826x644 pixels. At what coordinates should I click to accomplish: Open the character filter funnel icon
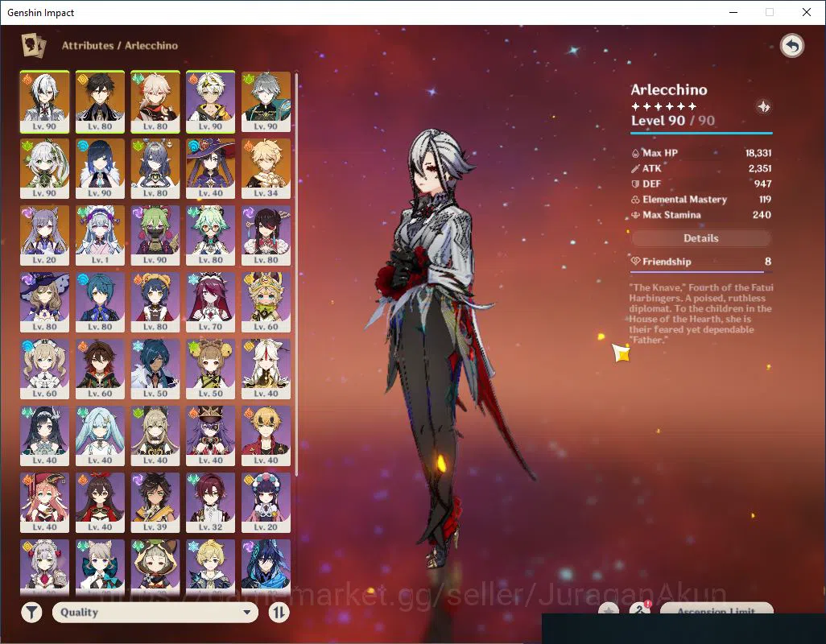[31, 612]
